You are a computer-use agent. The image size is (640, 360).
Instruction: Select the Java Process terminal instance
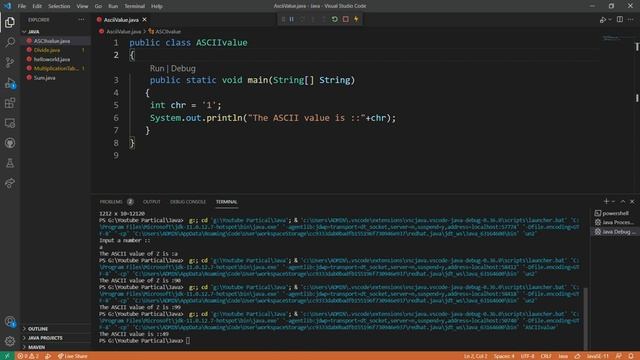click(615, 222)
